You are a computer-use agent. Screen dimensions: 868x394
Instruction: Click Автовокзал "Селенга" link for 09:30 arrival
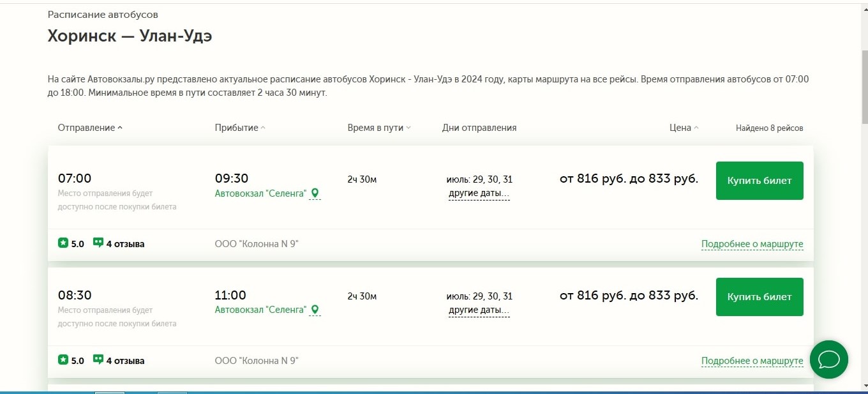coord(260,193)
